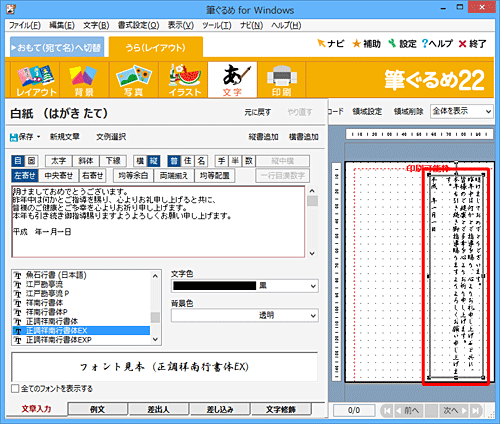Select the 文字 text tool
Viewport: 500px width, 424px height.
tap(232, 80)
